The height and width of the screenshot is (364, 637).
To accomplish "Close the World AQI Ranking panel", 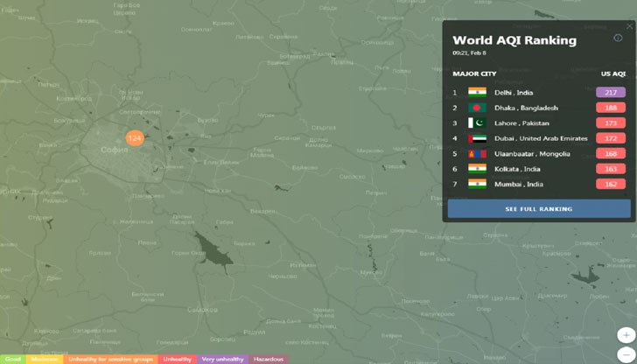I will [x=629, y=26].
